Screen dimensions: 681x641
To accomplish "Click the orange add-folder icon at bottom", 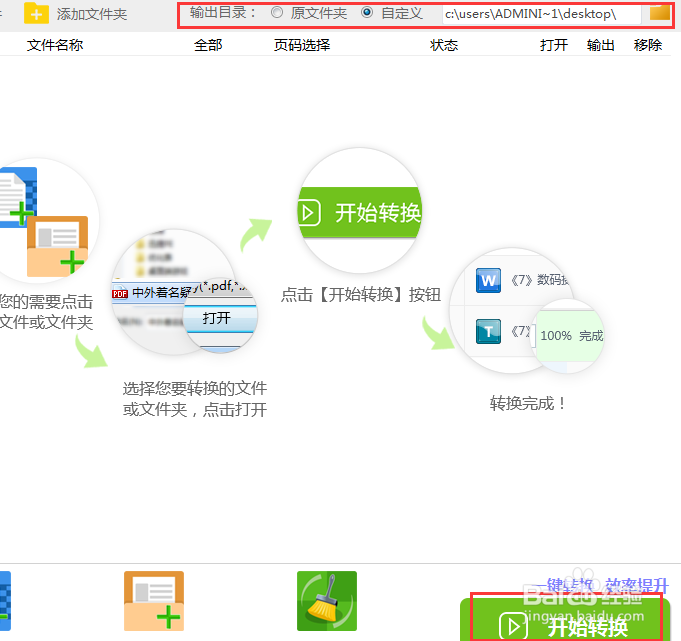I will click(x=154, y=601).
